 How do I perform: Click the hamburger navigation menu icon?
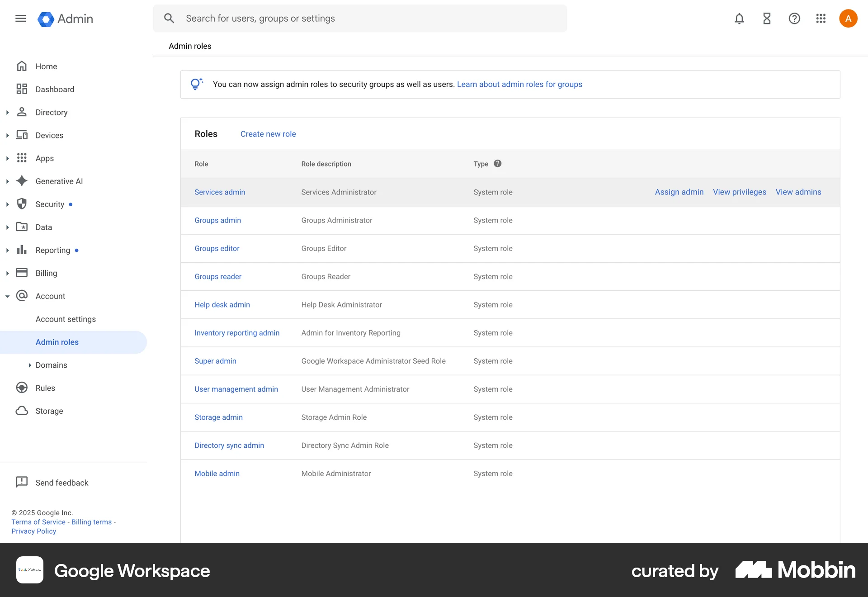tap(20, 19)
